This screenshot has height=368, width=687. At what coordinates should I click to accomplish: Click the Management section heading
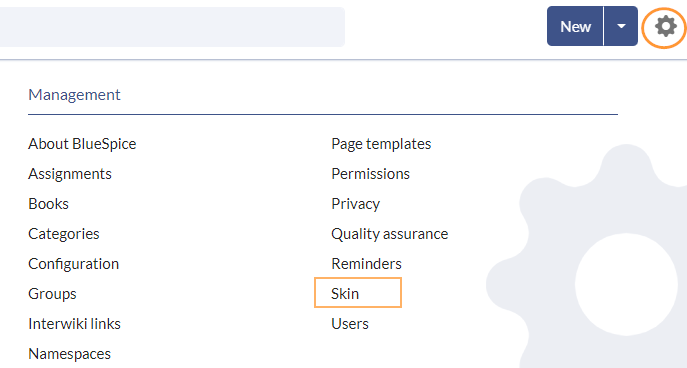[x=74, y=95]
